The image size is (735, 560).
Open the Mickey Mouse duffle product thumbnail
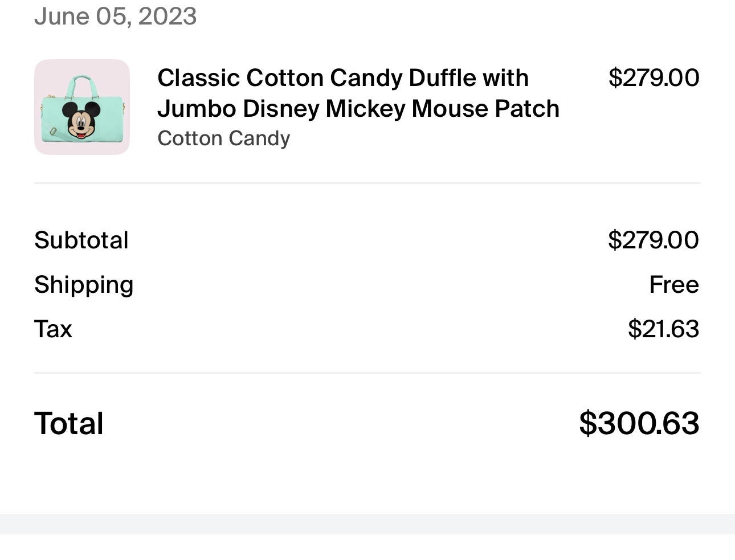click(82, 107)
